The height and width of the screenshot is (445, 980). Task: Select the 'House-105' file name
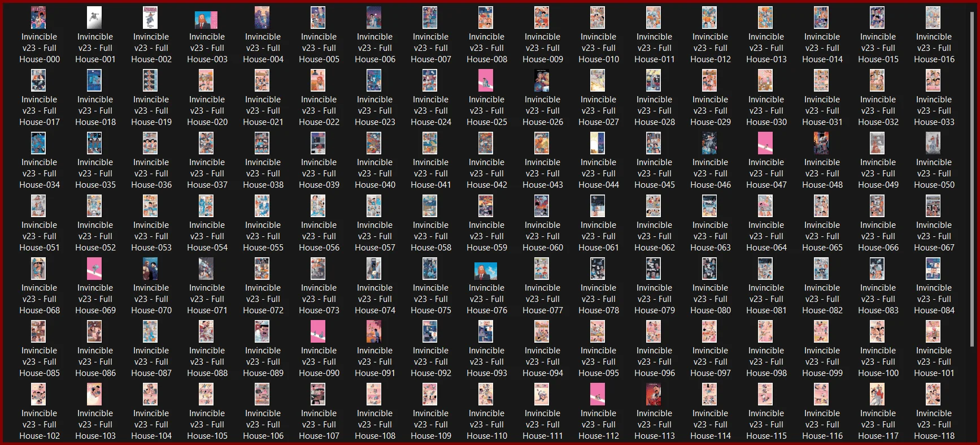(x=207, y=436)
